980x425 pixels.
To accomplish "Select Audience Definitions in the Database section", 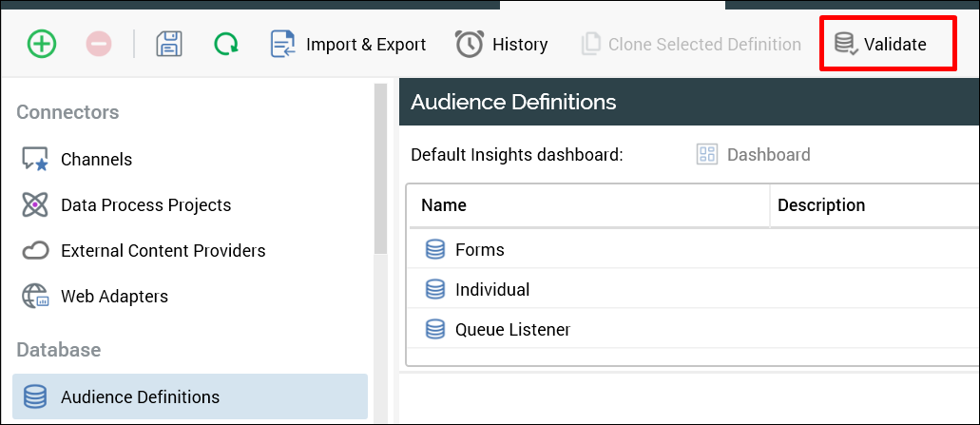I will tap(140, 397).
